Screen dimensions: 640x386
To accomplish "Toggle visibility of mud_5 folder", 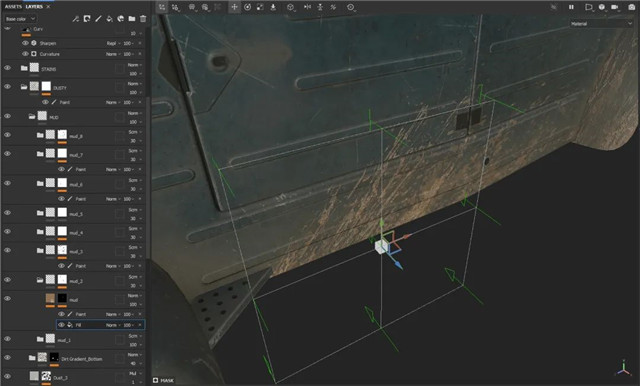I will [x=7, y=213].
